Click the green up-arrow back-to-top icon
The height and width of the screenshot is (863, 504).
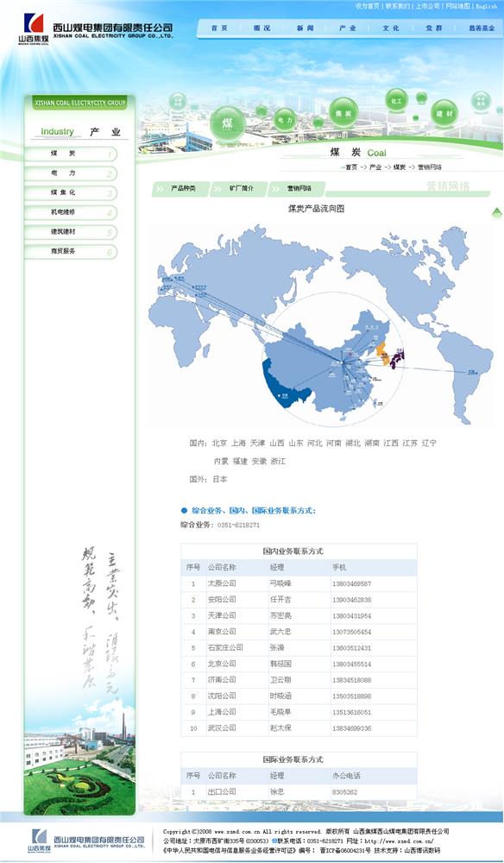[x=497, y=212]
